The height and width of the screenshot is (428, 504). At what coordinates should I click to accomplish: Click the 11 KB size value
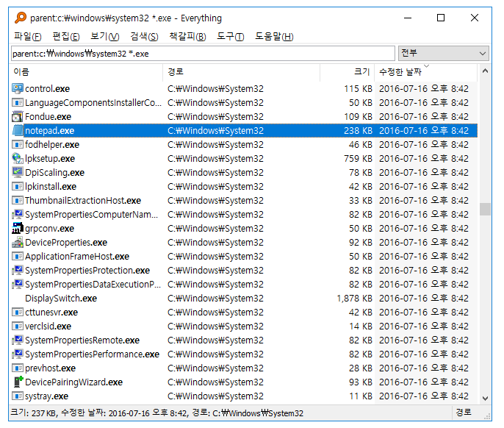[361, 396]
